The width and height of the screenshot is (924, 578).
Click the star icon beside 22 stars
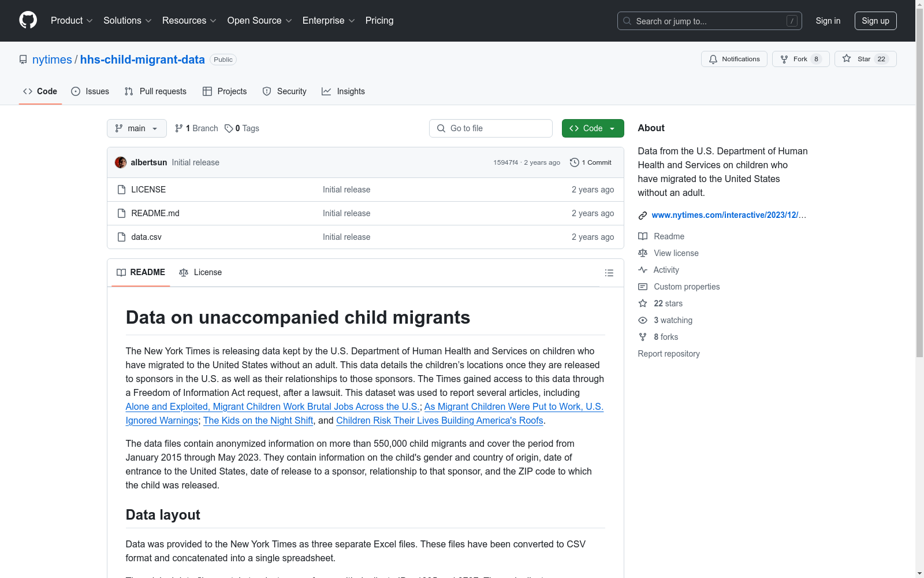(643, 303)
